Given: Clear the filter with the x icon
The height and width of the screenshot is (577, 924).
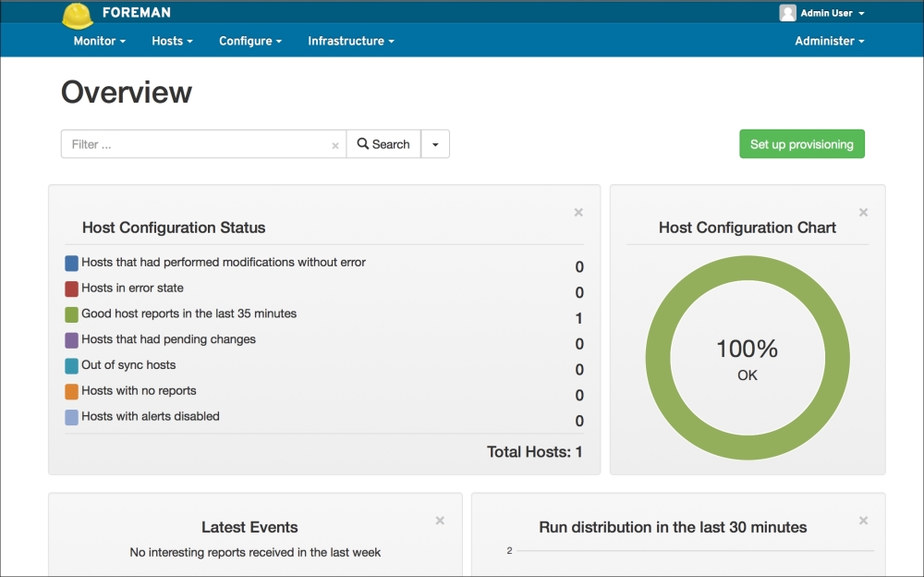Looking at the screenshot, I should (335, 145).
